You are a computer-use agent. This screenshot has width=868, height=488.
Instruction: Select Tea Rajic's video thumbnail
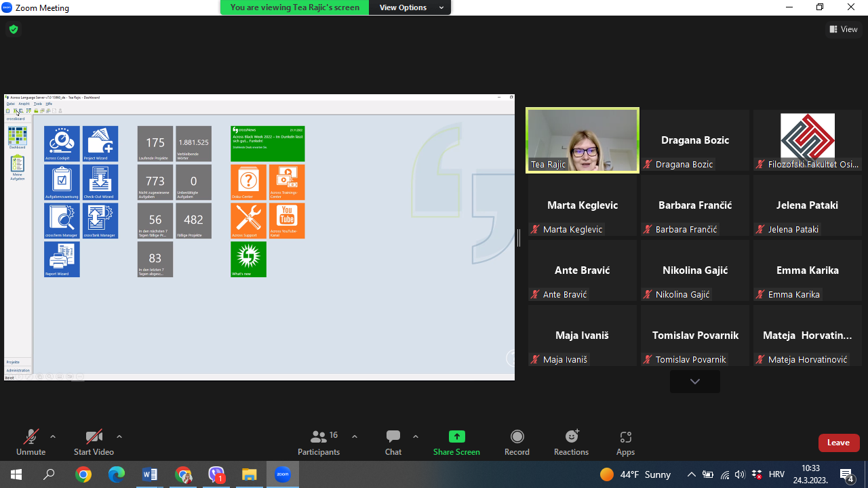coord(583,140)
